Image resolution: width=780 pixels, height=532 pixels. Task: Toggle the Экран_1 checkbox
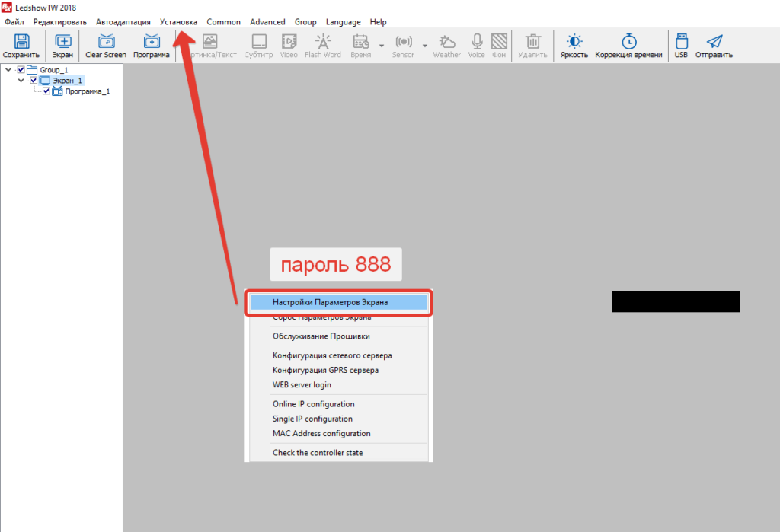(x=34, y=80)
